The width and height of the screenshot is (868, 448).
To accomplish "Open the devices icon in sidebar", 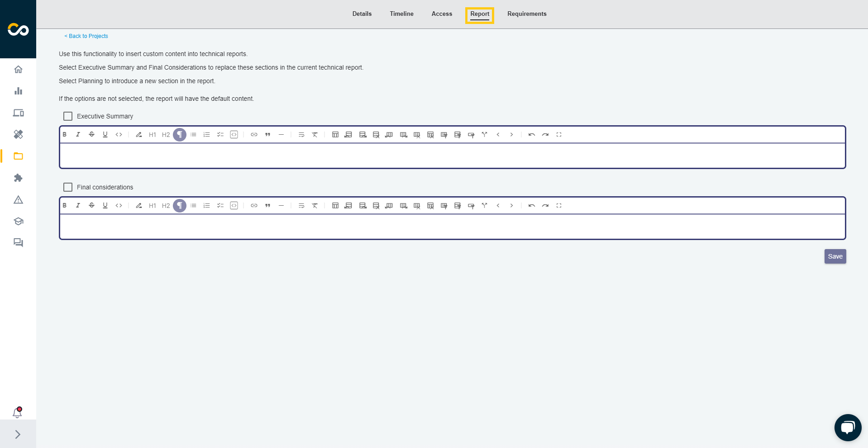I will pos(18,113).
